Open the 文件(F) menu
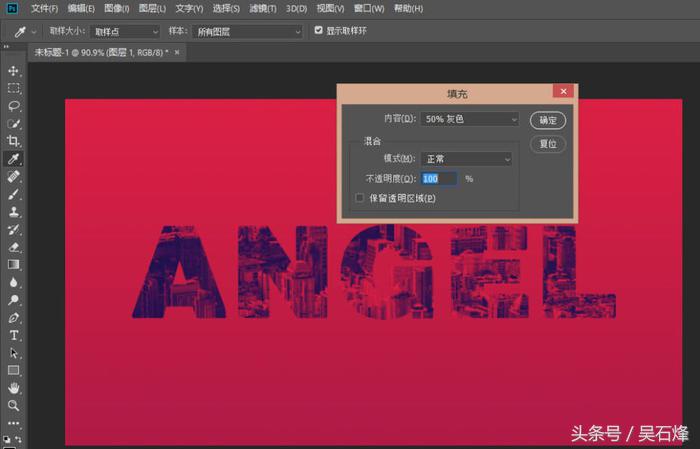 [45, 8]
